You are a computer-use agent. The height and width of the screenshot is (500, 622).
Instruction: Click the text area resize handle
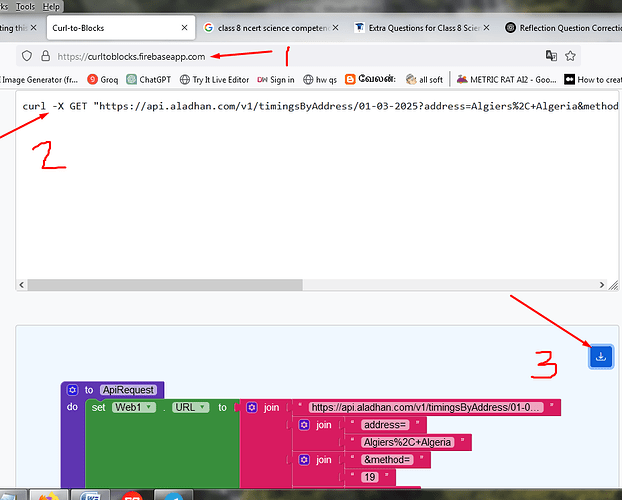pyautogui.click(x=613, y=285)
